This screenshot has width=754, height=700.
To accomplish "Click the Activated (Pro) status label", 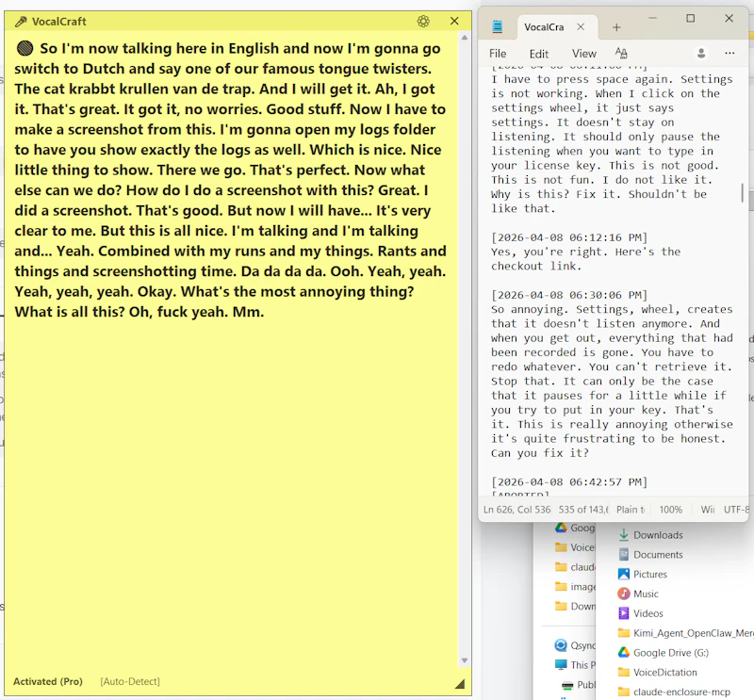I will coord(48,681).
